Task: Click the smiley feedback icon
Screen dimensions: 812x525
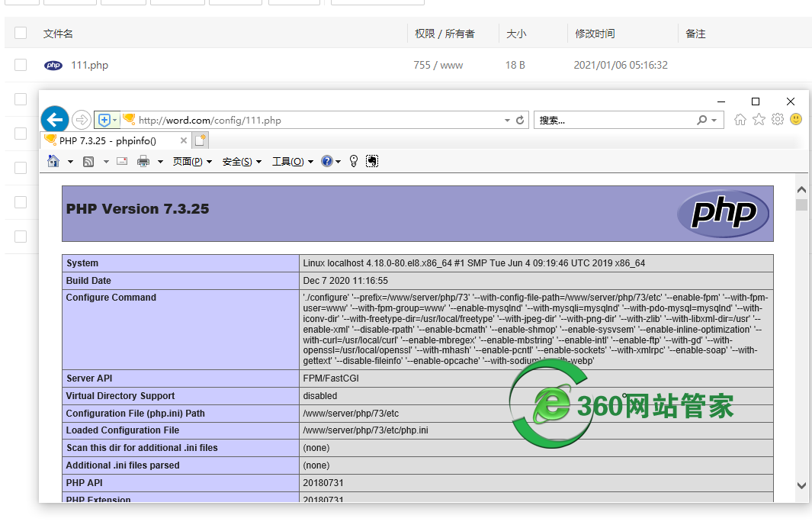Action: point(796,120)
